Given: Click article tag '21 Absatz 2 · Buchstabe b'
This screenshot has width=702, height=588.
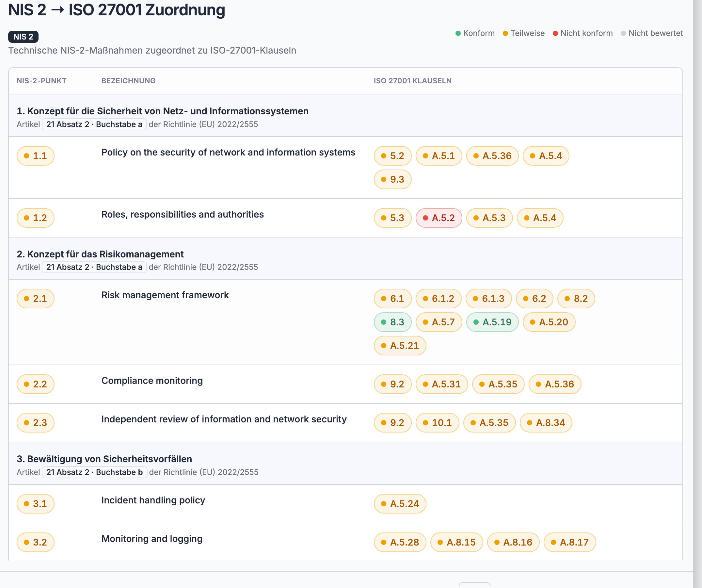Looking at the screenshot, I should point(95,472).
